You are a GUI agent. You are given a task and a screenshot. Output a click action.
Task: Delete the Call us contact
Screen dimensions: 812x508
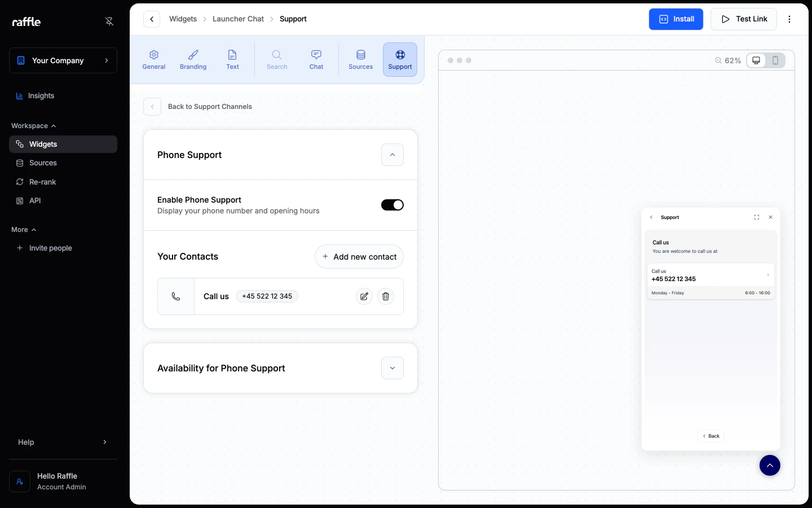click(x=386, y=296)
